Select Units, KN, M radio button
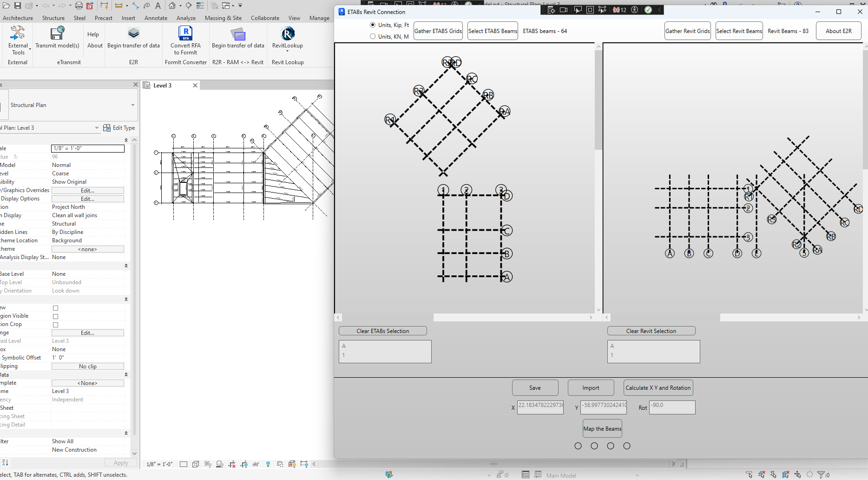Viewport: 868px width, 480px height. point(373,36)
